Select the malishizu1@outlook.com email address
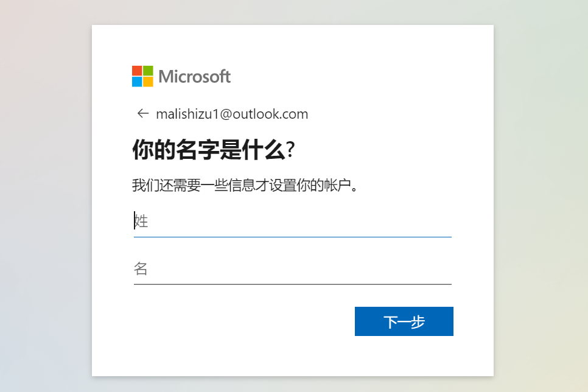 coord(232,114)
